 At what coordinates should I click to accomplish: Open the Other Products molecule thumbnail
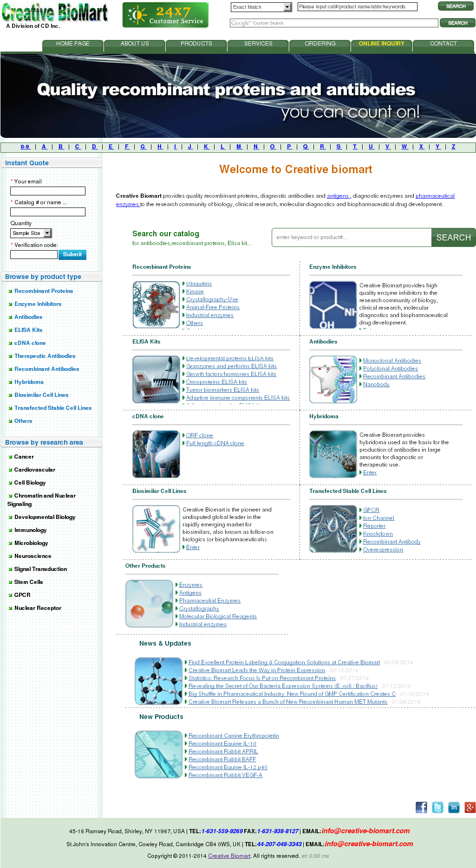(x=149, y=603)
